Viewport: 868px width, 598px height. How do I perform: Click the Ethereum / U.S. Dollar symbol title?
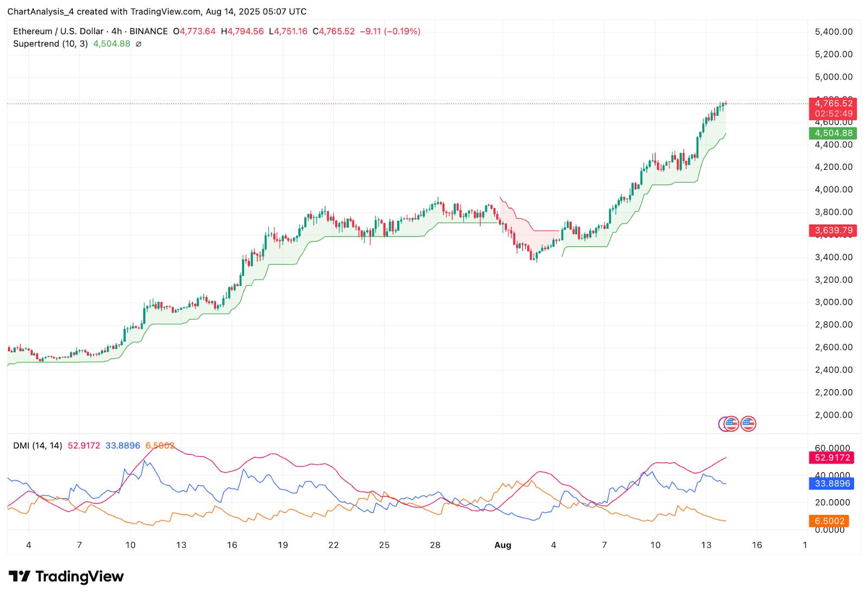pyautogui.click(x=58, y=31)
